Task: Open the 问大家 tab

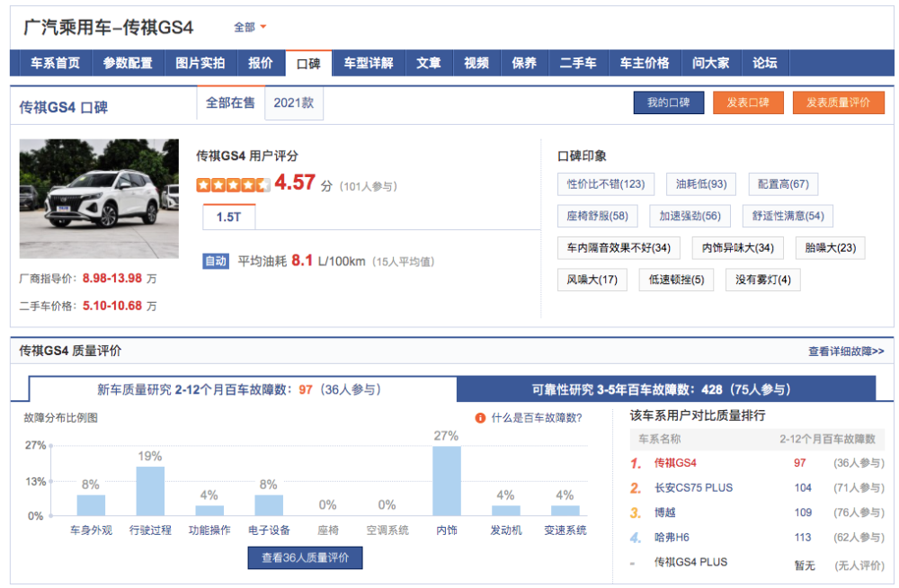Action: click(711, 63)
